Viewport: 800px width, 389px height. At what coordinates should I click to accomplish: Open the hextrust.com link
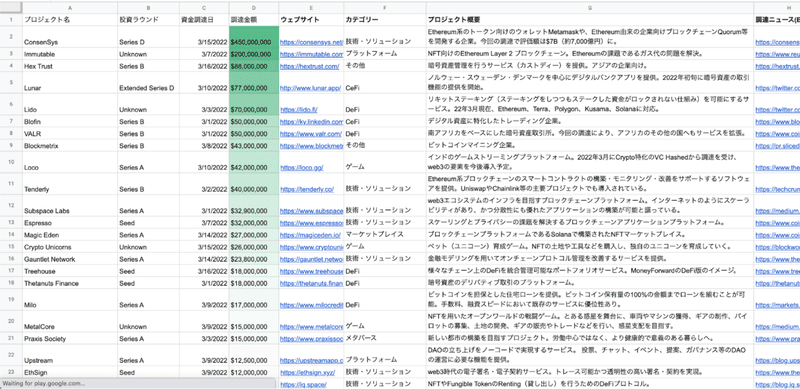[310, 66]
